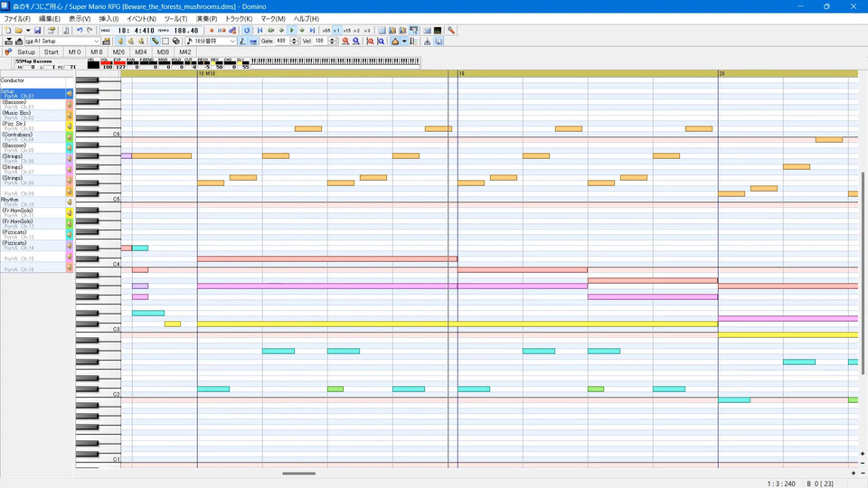Select the rectangle selection tool
The image size is (868, 488).
tap(165, 41)
